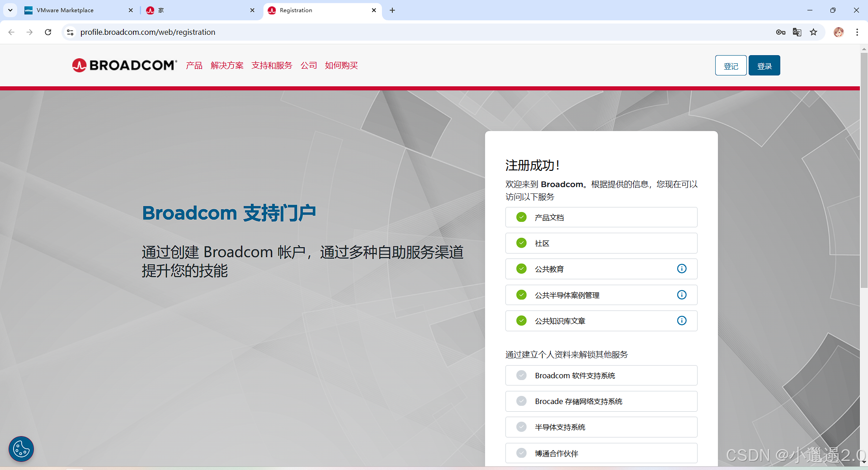Click the info icon beside 公共知识库文章
The image size is (868, 470).
click(682, 320)
